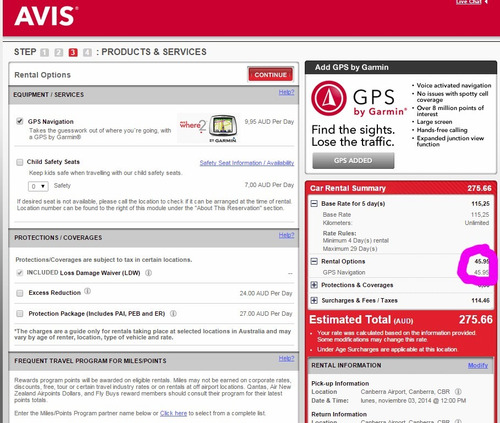500x423 pixels.
Task: Open info icon beside Excess Reduction
Action: tap(87, 291)
